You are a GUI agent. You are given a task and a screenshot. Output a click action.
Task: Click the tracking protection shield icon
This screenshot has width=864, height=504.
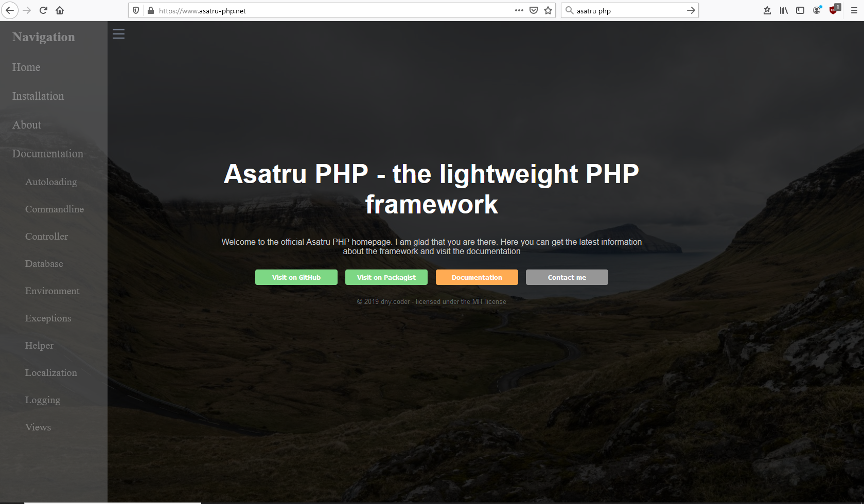click(x=135, y=10)
